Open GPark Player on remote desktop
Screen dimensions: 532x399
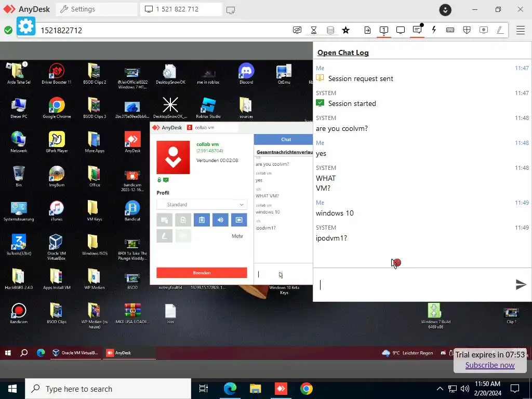point(57,142)
